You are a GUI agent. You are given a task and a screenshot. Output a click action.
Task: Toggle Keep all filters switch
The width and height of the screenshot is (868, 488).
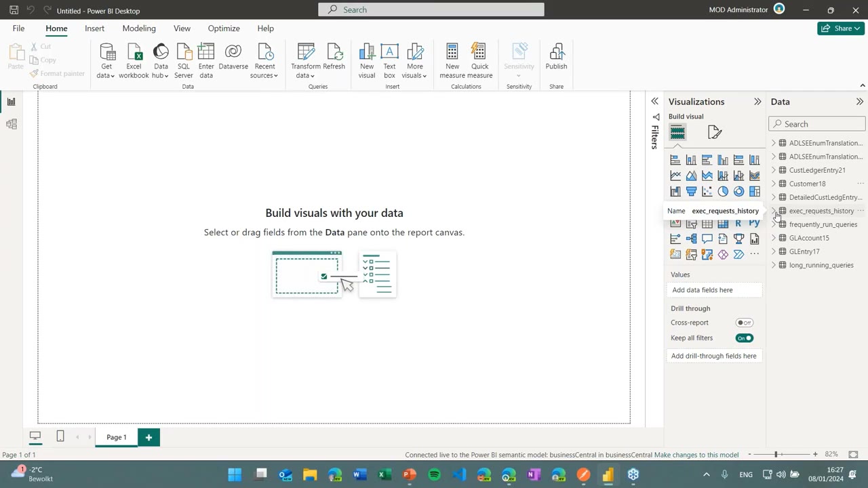[x=745, y=338]
